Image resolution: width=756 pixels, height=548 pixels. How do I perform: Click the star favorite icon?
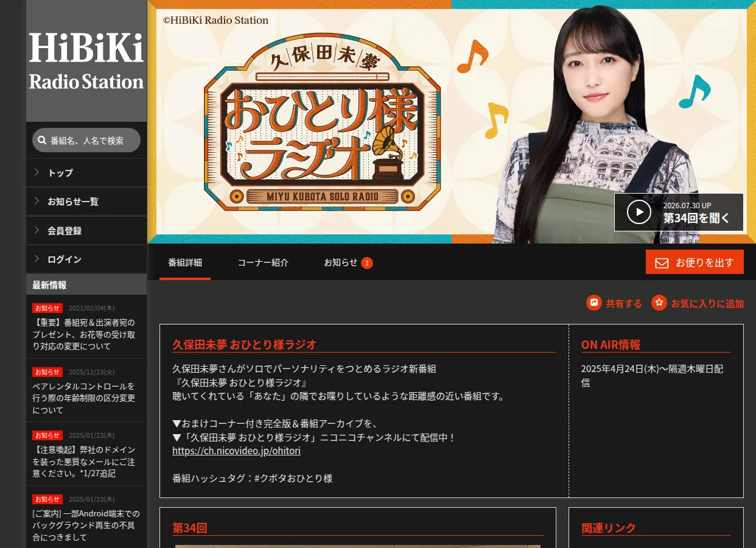point(659,303)
